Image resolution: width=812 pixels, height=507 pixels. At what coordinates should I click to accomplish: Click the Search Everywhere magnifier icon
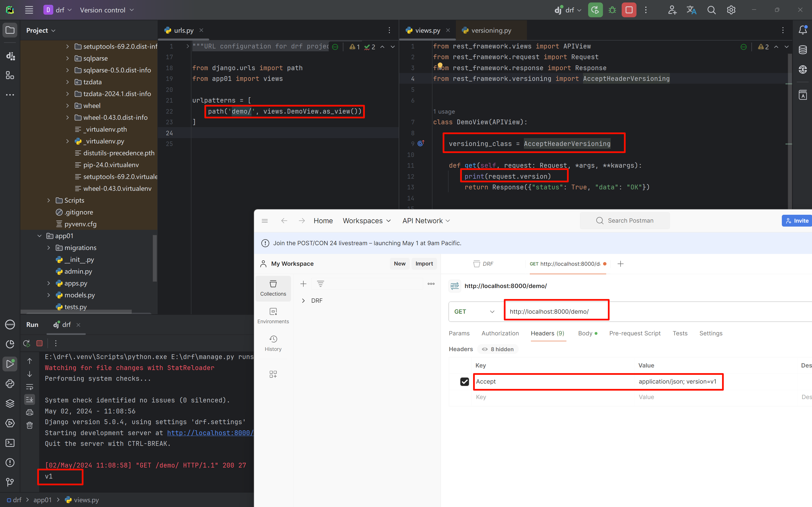(711, 10)
